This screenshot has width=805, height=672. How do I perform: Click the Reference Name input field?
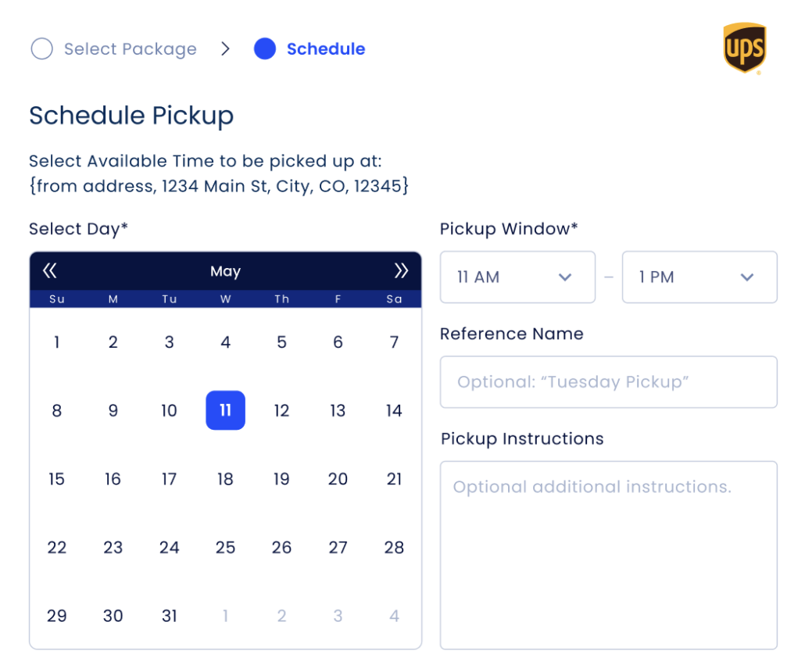click(x=608, y=382)
